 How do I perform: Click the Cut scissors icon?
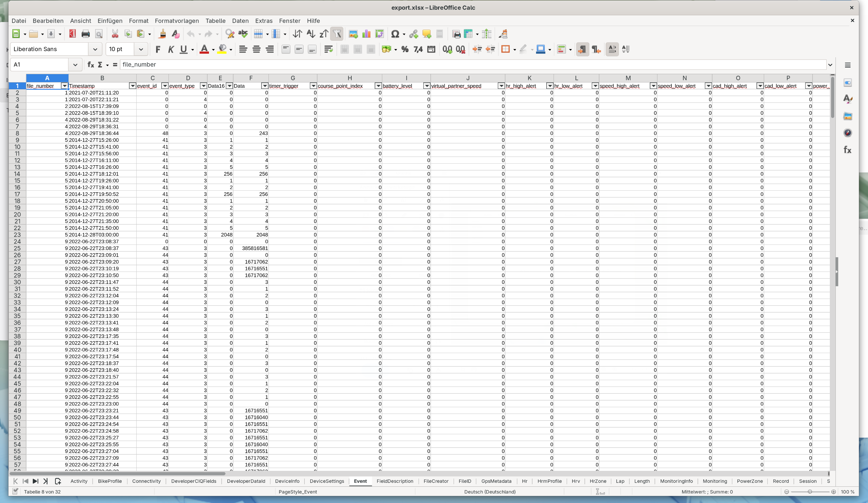coord(115,34)
